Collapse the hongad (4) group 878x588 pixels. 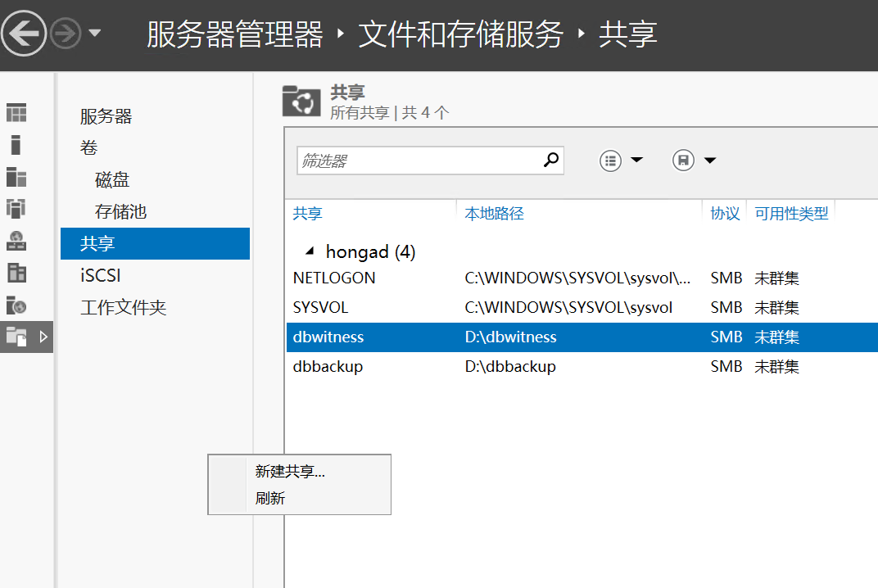click(309, 251)
